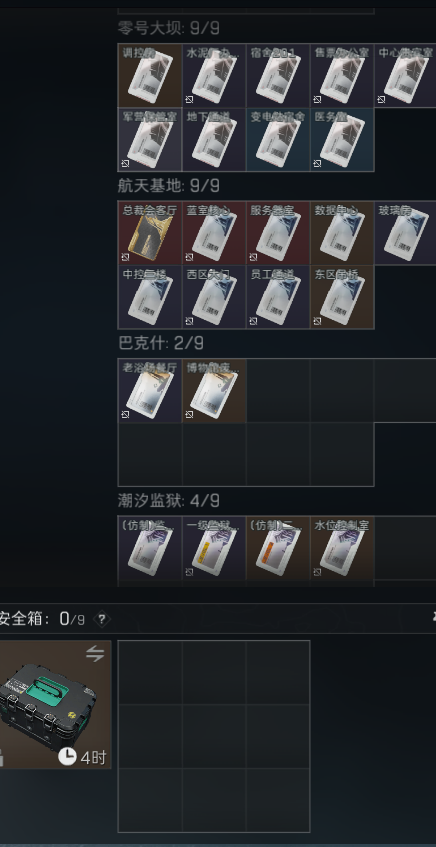Image resolution: width=436 pixels, height=847 pixels.
Task: Click the 潮汐监狱: 4/9 section header
Action: pos(169,501)
